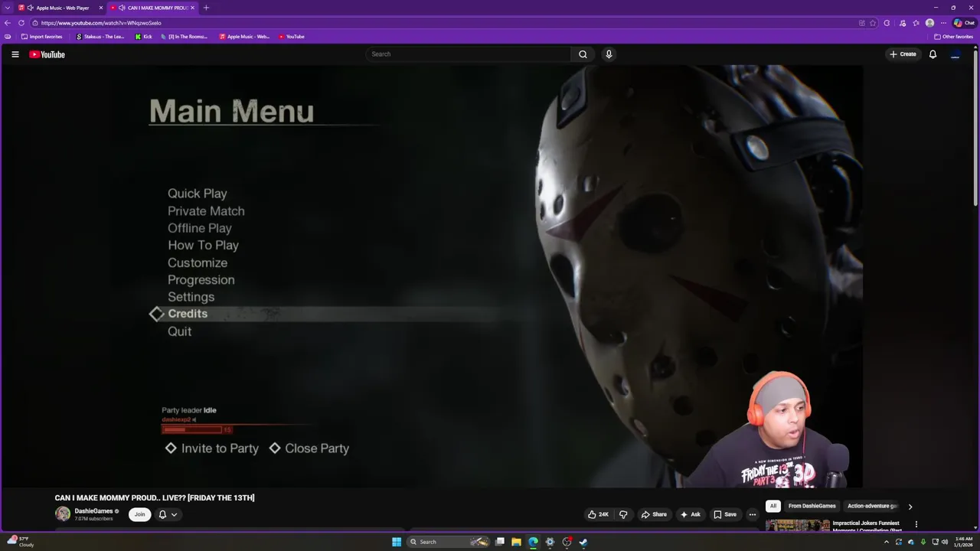This screenshot has height=551, width=980.
Task: Click the Create button in header
Action: pyautogui.click(x=903, y=54)
